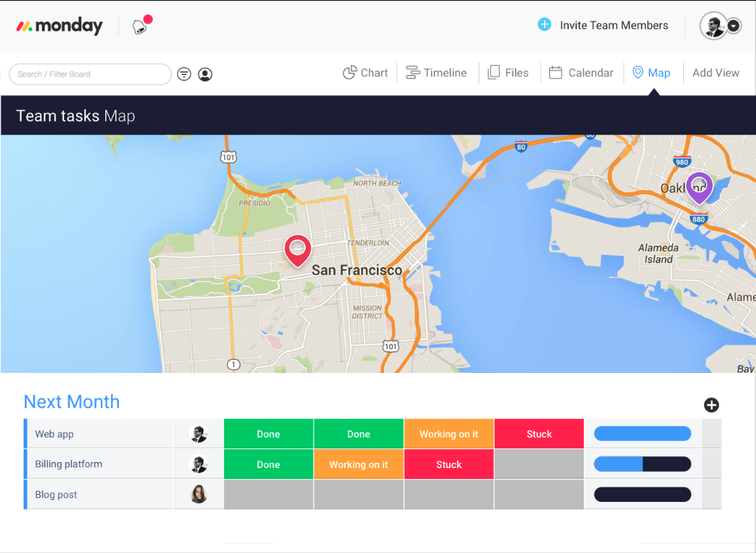Image resolution: width=756 pixels, height=553 pixels.
Task: Click the Files page icon
Action: pyautogui.click(x=494, y=73)
